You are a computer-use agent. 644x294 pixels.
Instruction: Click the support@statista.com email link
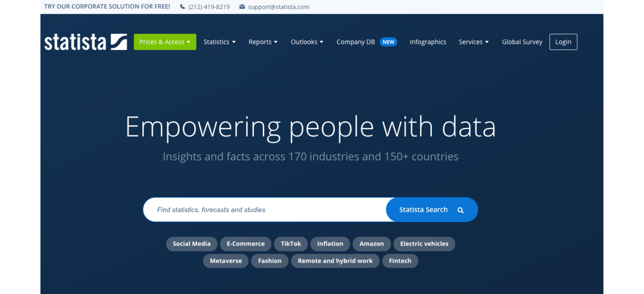(x=279, y=7)
